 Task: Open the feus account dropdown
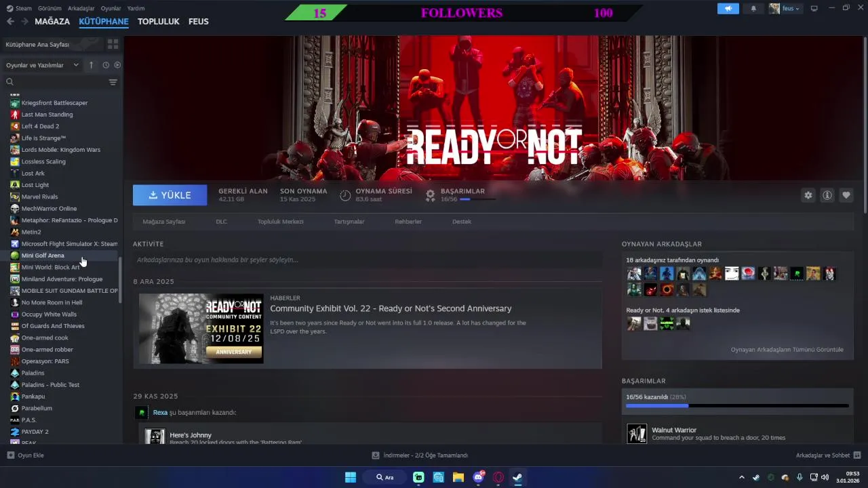click(785, 9)
